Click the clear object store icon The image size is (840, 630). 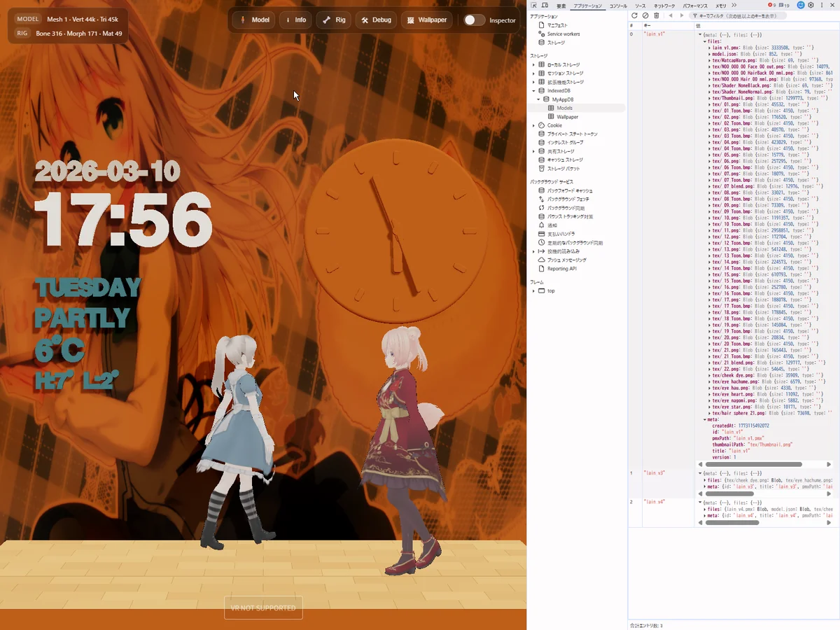click(x=645, y=15)
